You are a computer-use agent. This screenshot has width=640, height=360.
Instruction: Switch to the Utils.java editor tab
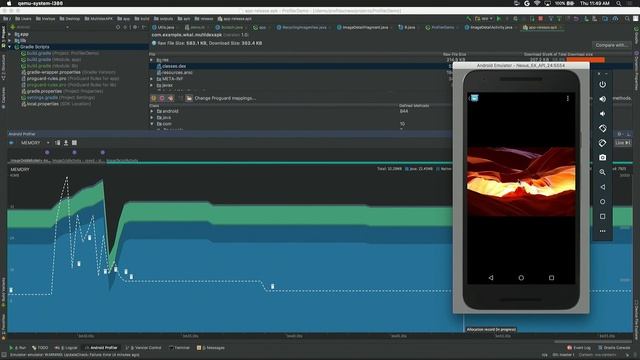(164, 27)
